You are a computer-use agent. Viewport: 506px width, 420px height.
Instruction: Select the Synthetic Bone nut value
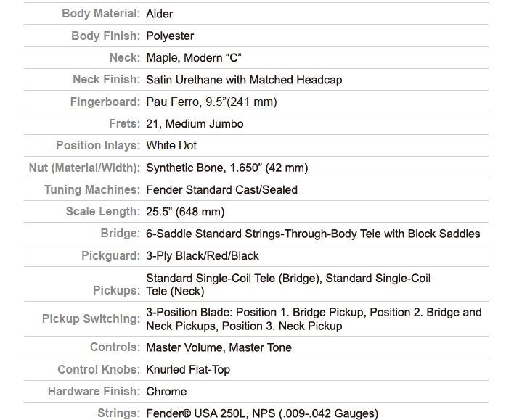coord(227,168)
